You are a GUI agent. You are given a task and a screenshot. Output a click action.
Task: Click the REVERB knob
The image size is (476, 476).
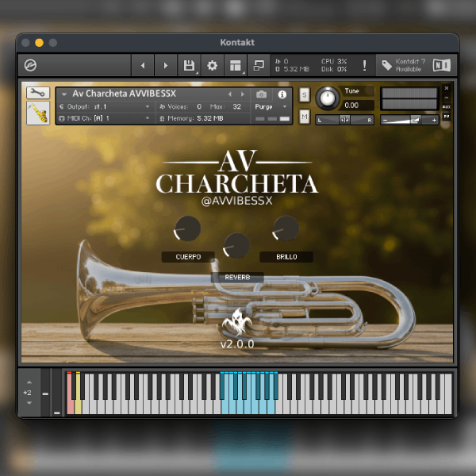point(236,245)
